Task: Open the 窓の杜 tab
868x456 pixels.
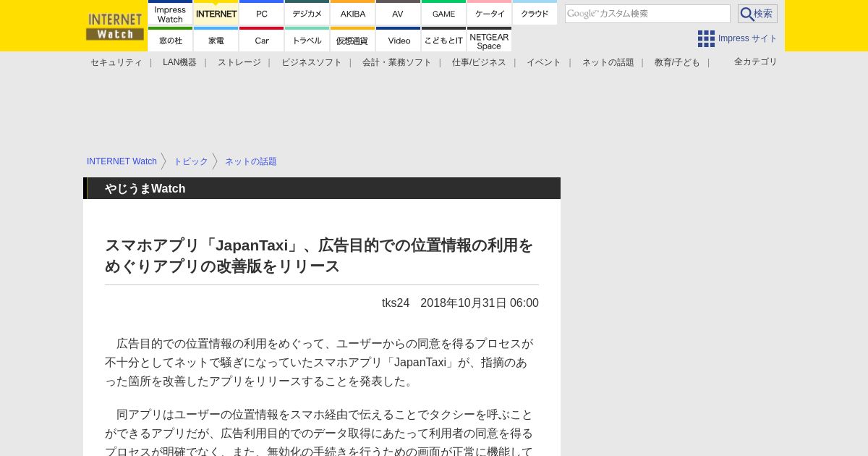Action: click(171, 39)
